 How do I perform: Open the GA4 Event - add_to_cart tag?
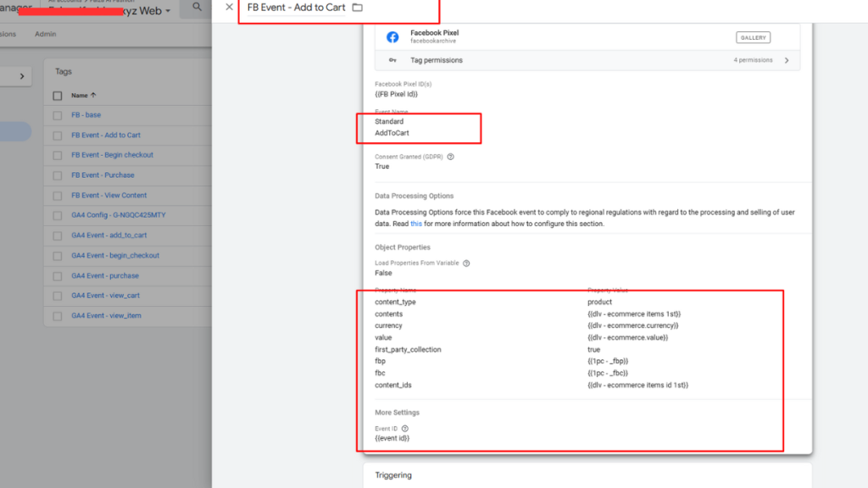click(109, 236)
